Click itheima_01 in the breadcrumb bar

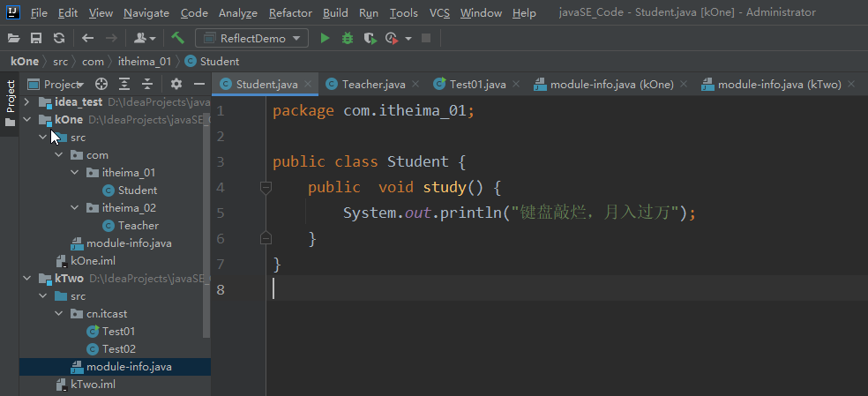coord(145,62)
